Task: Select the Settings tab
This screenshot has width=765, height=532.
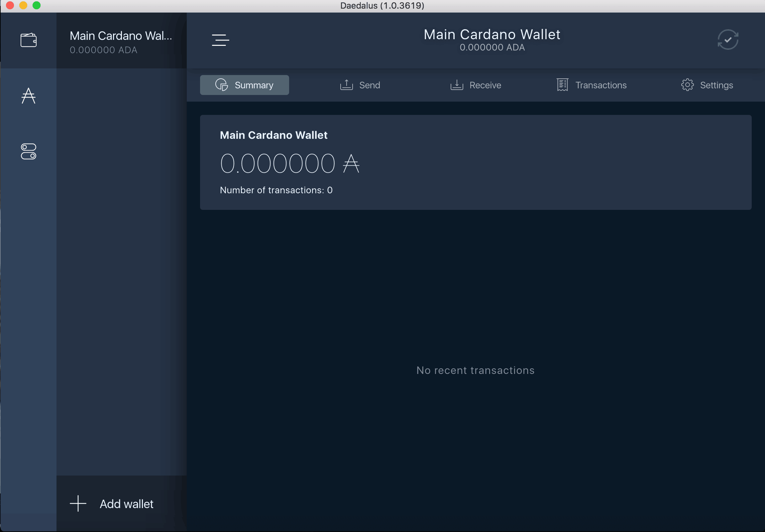Action: coord(706,85)
